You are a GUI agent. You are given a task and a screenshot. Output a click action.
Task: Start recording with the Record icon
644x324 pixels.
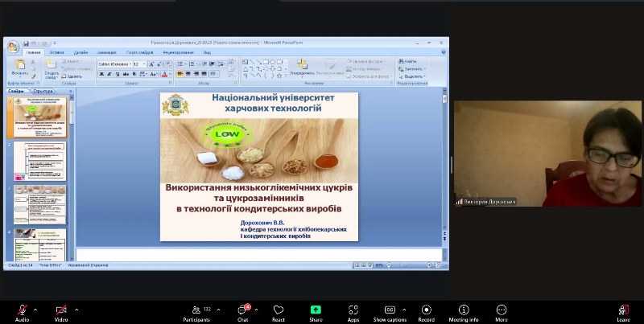click(426, 310)
